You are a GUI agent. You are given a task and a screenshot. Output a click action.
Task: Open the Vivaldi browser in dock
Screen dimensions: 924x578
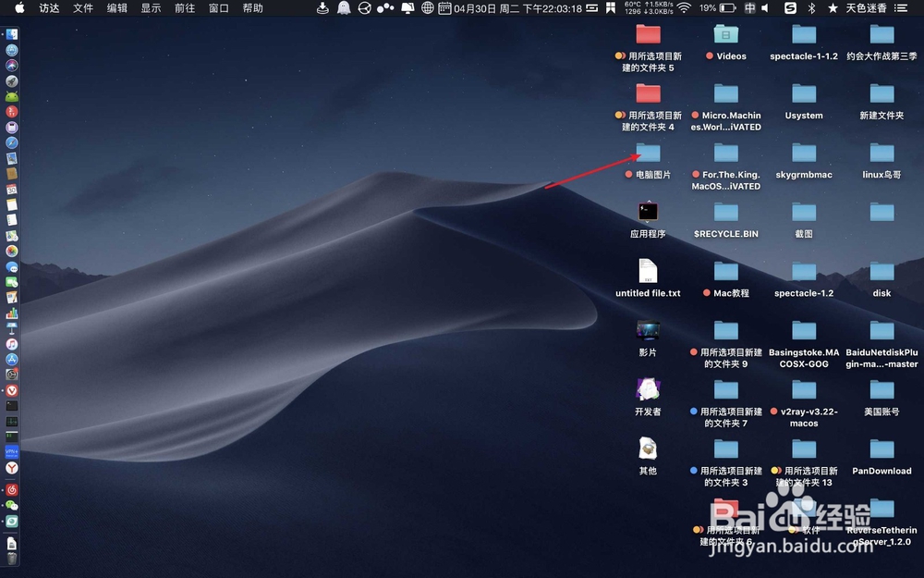tap(12, 390)
